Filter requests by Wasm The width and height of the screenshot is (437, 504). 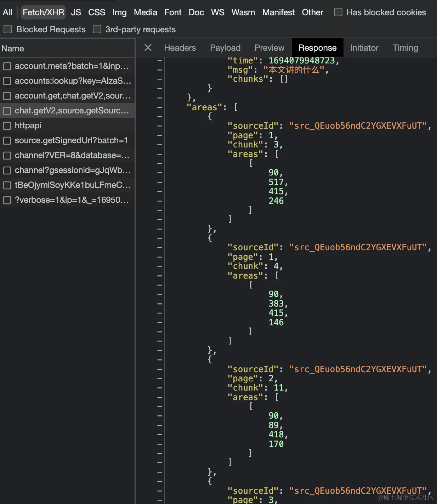(243, 12)
